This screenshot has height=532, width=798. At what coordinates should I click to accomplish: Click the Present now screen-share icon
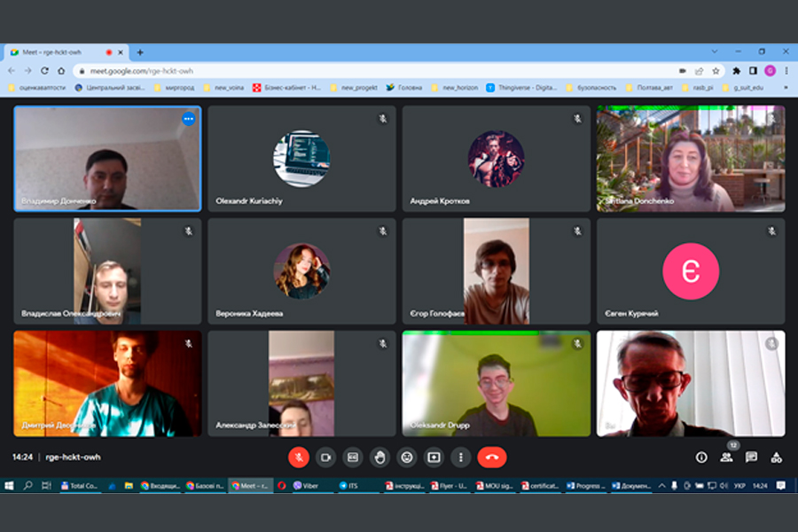pyautogui.click(x=434, y=457)
